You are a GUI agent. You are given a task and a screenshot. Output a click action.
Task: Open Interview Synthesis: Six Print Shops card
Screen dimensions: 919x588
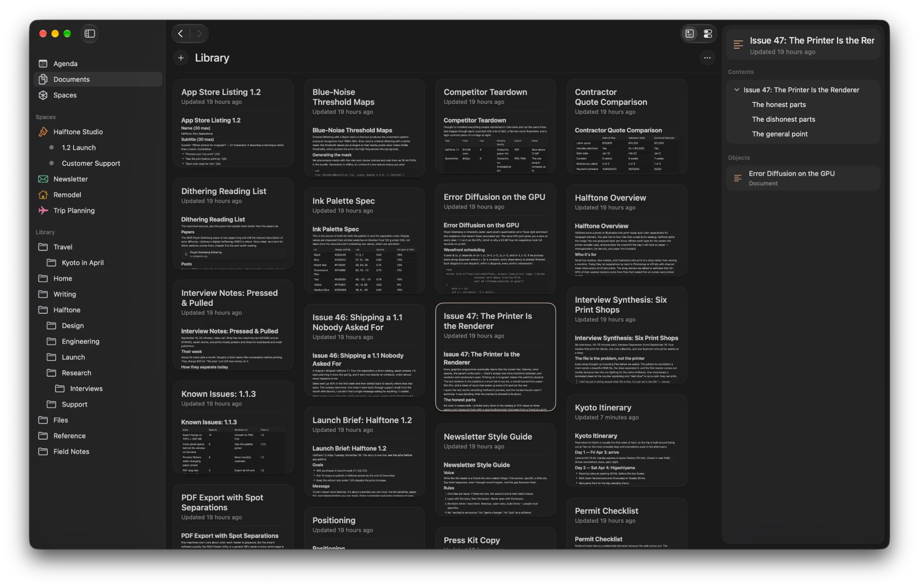[x=627, y=335]
